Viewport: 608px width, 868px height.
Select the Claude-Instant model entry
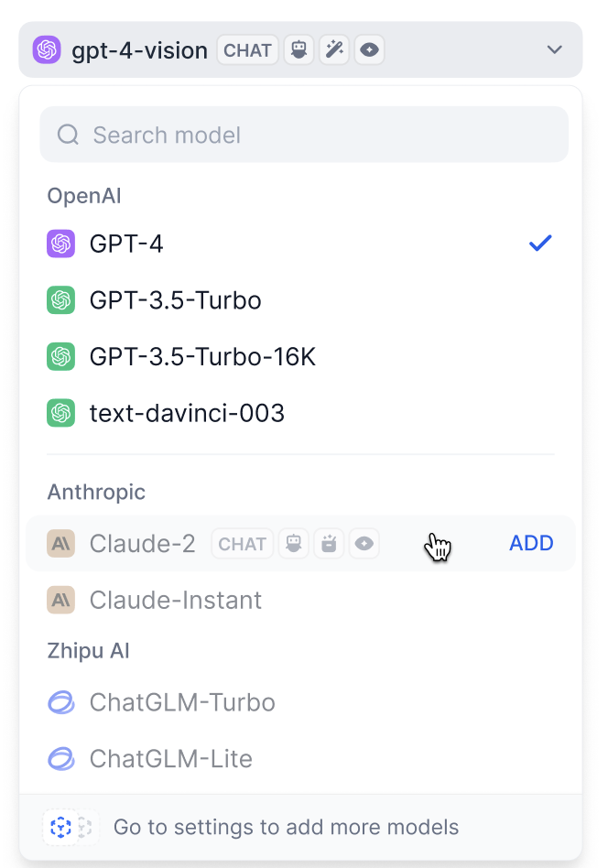[176, 600]
